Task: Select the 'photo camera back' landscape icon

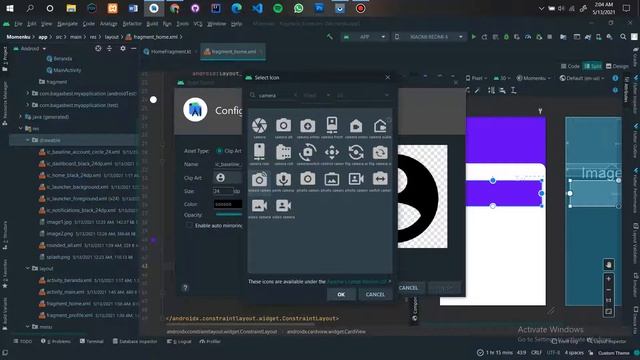Action: (332, 179)
